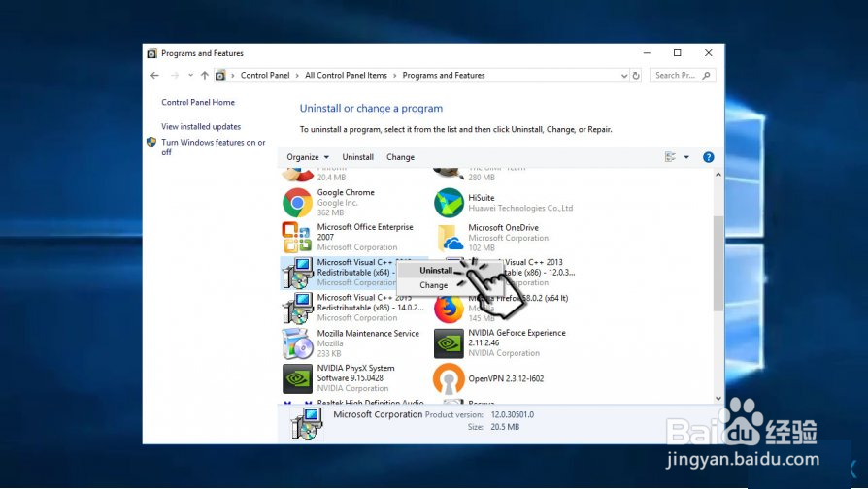
Task: Click All Control Panel Items breadcrumb
Action: [346, 76]
